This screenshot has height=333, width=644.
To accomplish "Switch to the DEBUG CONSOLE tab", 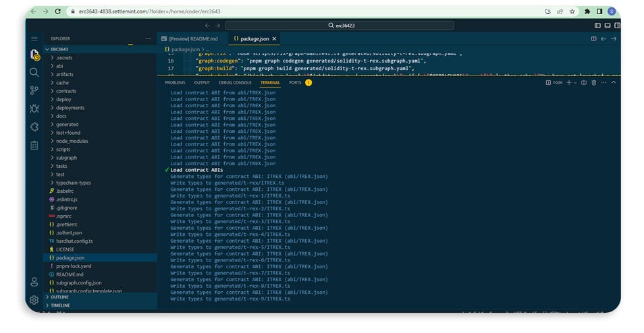I will click(x=235, y=82).
